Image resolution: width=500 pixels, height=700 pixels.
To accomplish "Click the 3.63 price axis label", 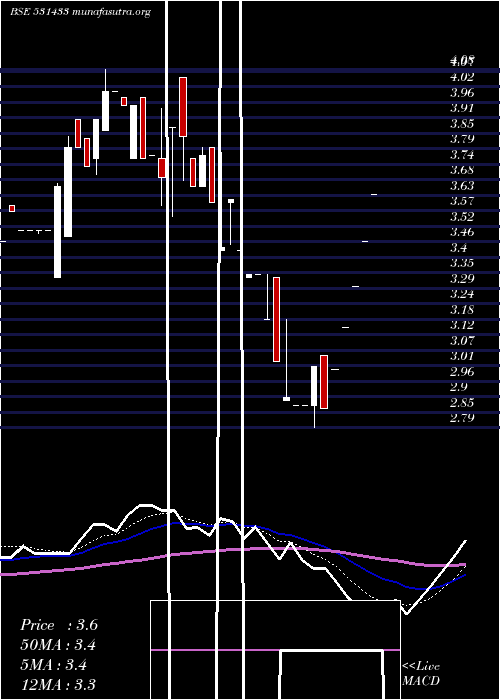I will [462, 185].
